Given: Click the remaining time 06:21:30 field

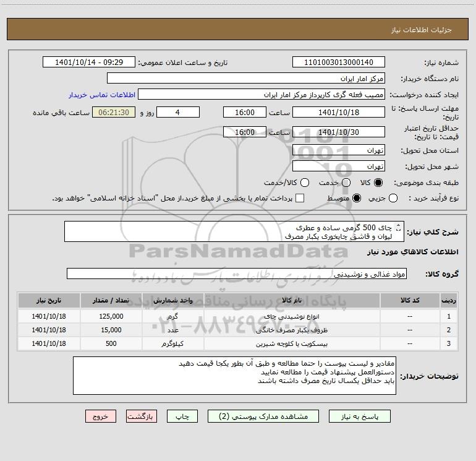Looking at the screenshot, I should [114, 112].
